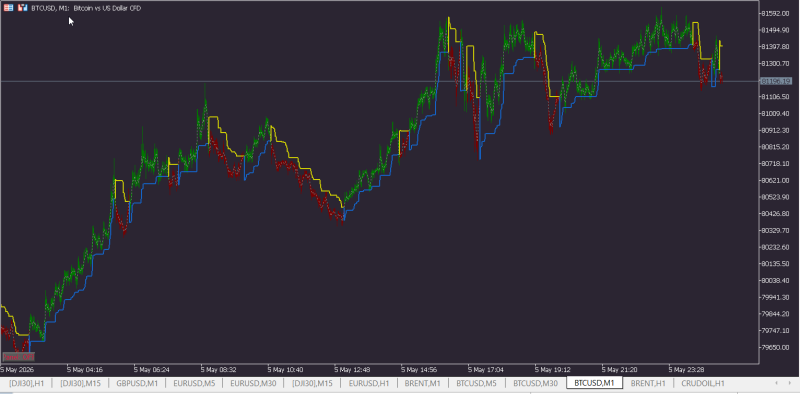
Task: Click the 79747.10 price scale label
Action: click(x=776, y=330)
